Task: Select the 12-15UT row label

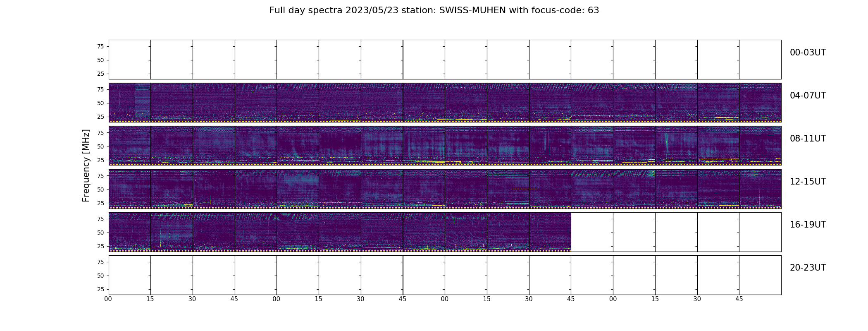Action: tap(808, 182)
